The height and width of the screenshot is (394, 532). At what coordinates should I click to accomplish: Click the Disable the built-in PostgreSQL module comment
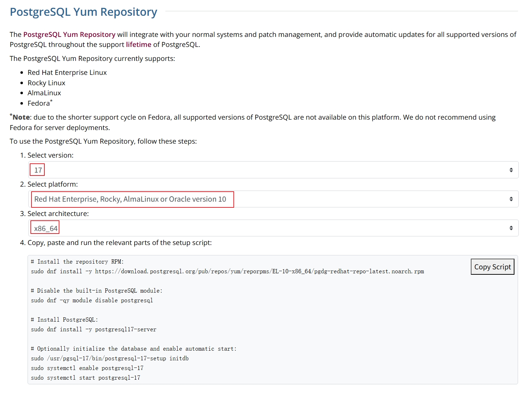click(x=97, y=291)
